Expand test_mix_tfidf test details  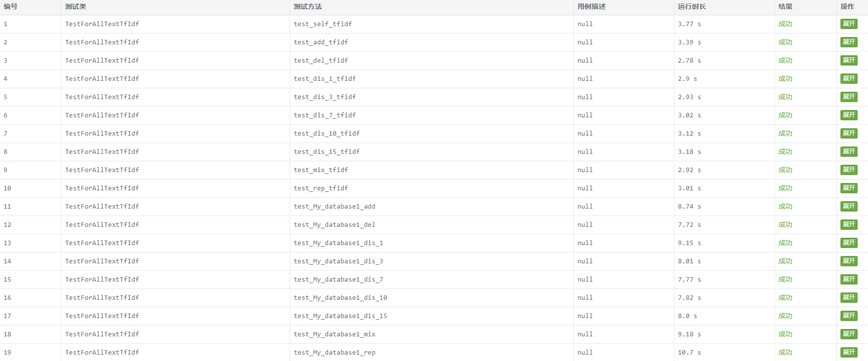click(848, 170)
